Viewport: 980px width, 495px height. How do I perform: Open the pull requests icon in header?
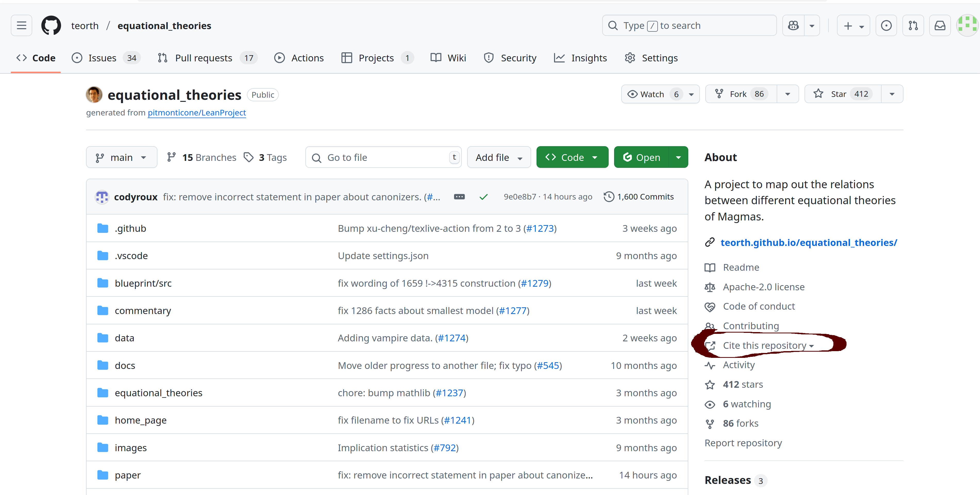(913, 26)
